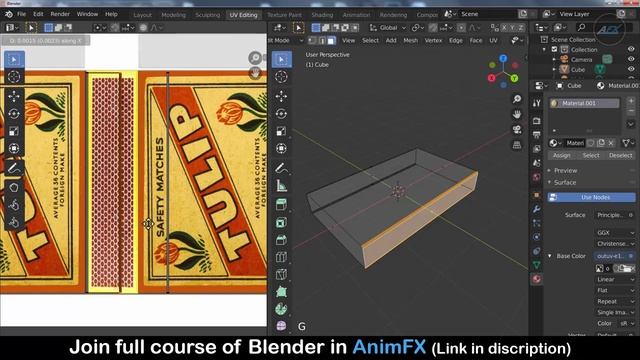Collapse the Base Color section
The image size is (640, 360).
click(550, 256)
